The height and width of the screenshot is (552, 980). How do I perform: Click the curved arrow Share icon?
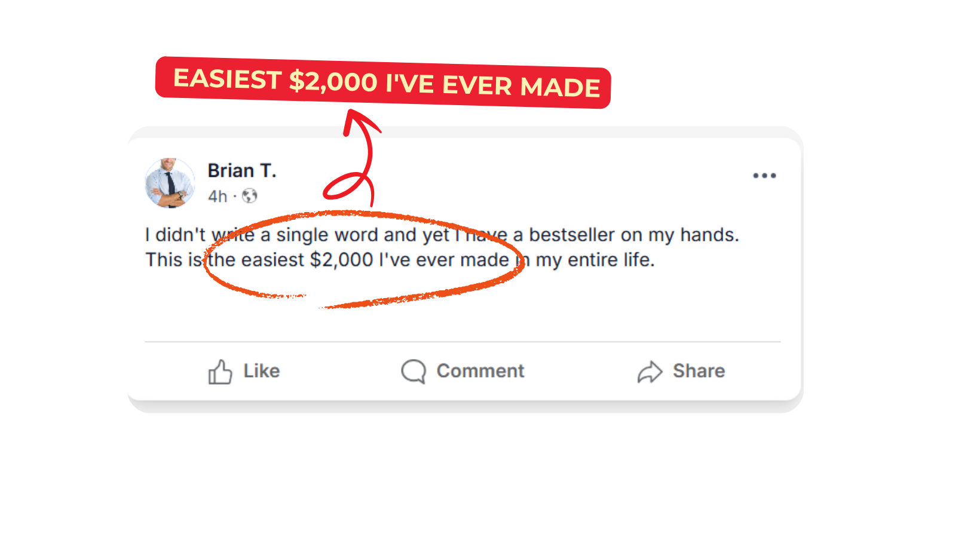tap(650, 372)
